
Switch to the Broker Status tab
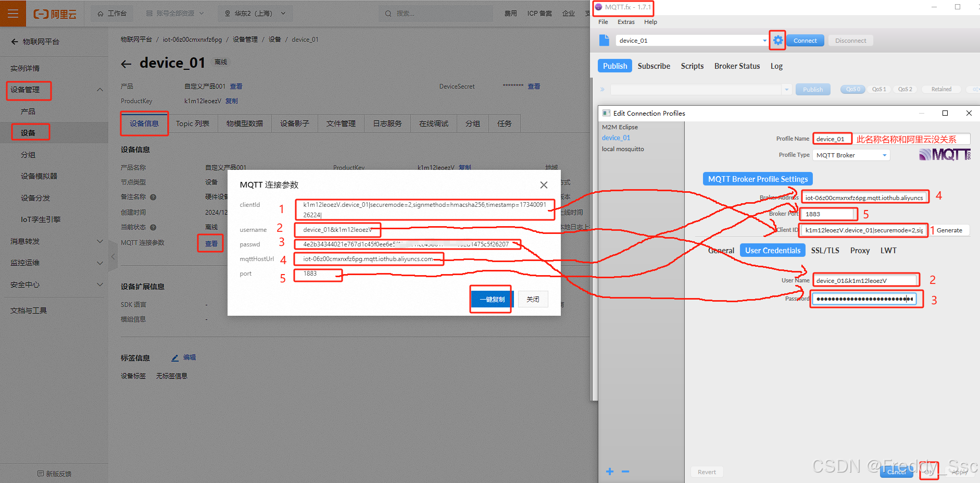[737, 66]
